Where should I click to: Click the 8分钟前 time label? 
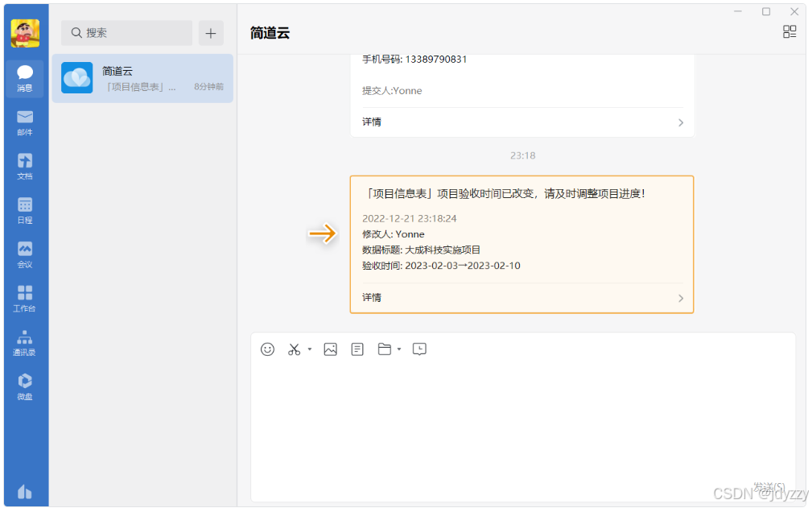[208, 87]
